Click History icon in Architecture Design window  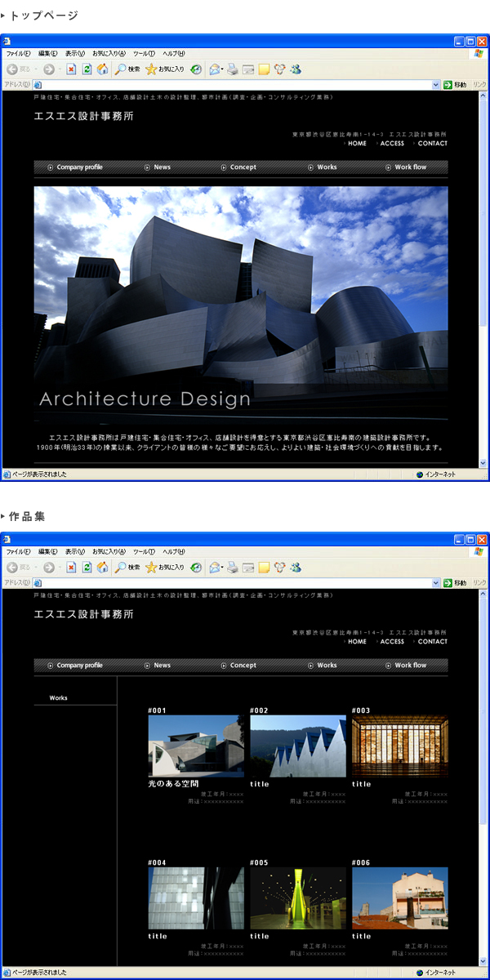click(196, 69)
